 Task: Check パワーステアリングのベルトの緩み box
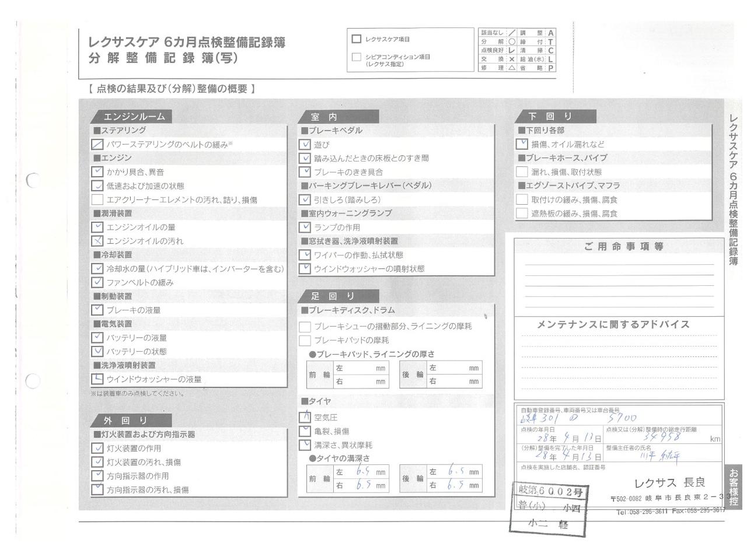point(97,144)
